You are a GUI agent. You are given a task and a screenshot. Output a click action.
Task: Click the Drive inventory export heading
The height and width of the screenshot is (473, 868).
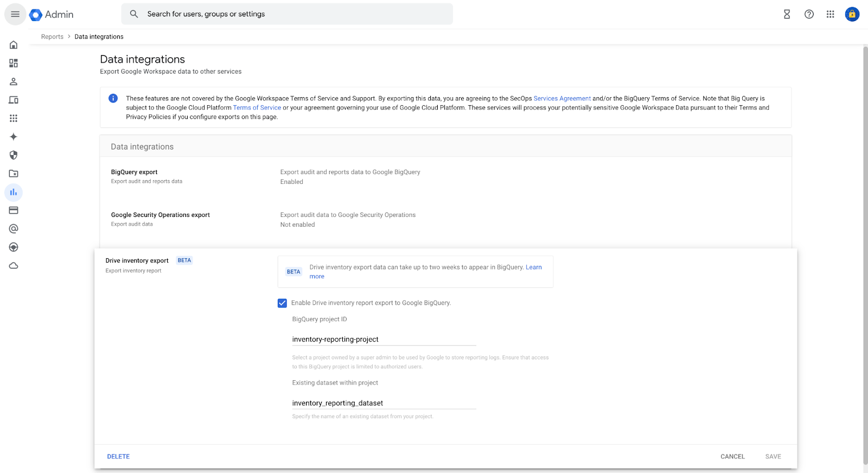pyautogui.click(x=137, y=261)
